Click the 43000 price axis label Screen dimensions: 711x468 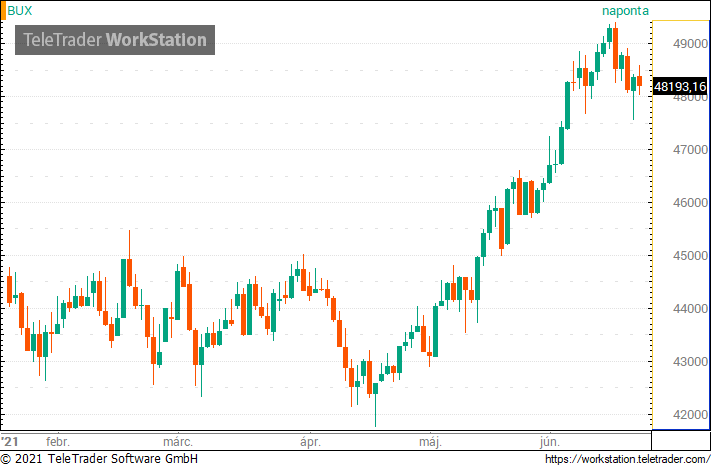tap(690, 362)
